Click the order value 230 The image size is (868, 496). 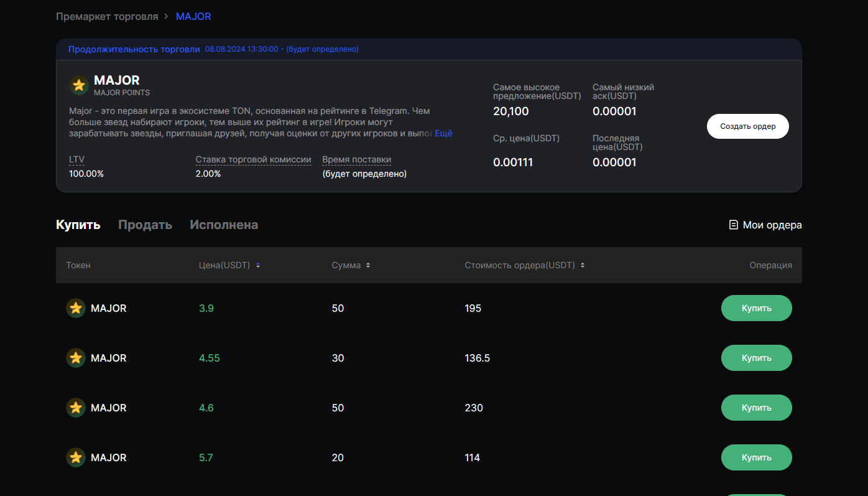pos(474,408)
